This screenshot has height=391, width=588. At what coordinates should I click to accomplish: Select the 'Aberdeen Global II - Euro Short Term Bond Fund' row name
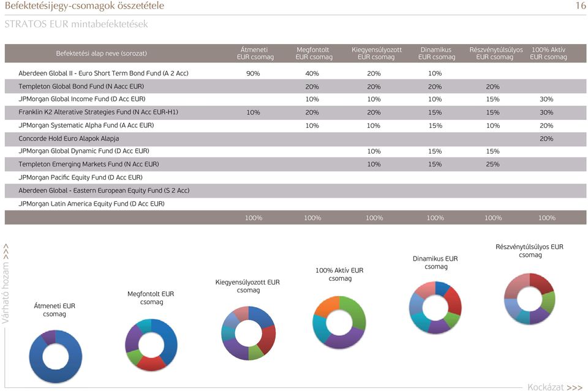point(104,73)
